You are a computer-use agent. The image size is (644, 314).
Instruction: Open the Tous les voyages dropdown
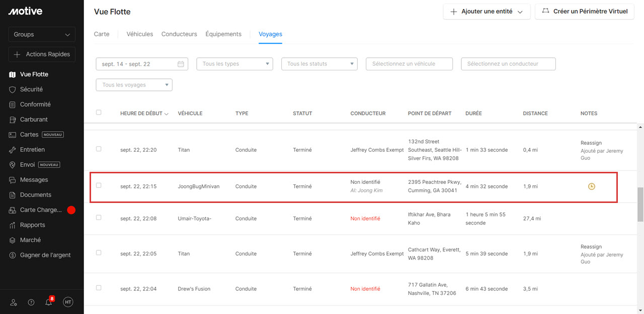point(134,85)
